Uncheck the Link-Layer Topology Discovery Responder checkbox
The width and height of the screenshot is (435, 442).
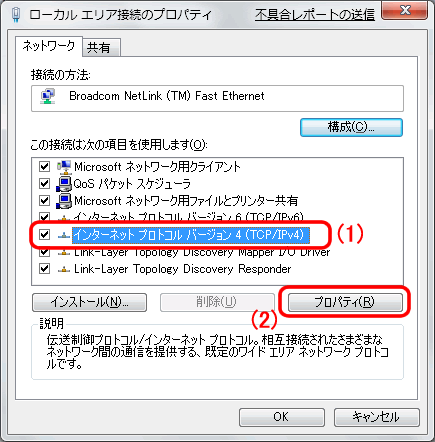pos(45,269)
